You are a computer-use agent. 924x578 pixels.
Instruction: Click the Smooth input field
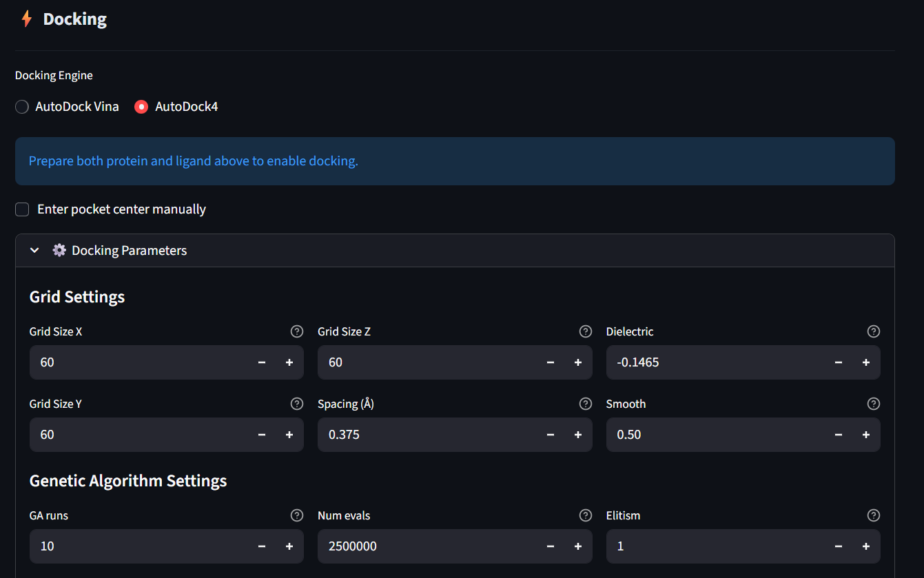coord(715,435)
